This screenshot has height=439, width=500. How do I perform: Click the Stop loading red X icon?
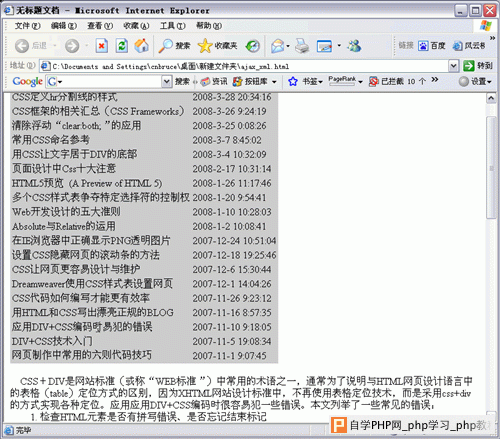(102, 46)
